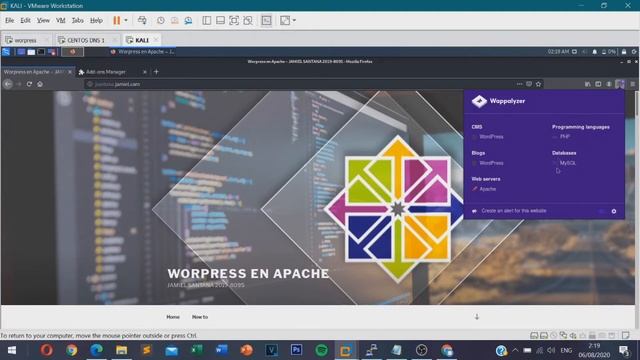
Task: Click the Unity mode icon in the VMware toolbar
Action: coord(248,20)
